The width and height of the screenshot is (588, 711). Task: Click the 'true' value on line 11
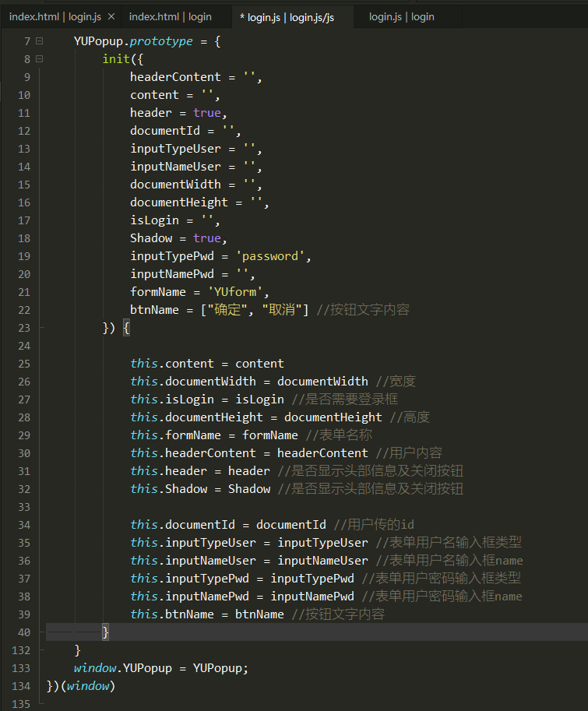(207, 113)
